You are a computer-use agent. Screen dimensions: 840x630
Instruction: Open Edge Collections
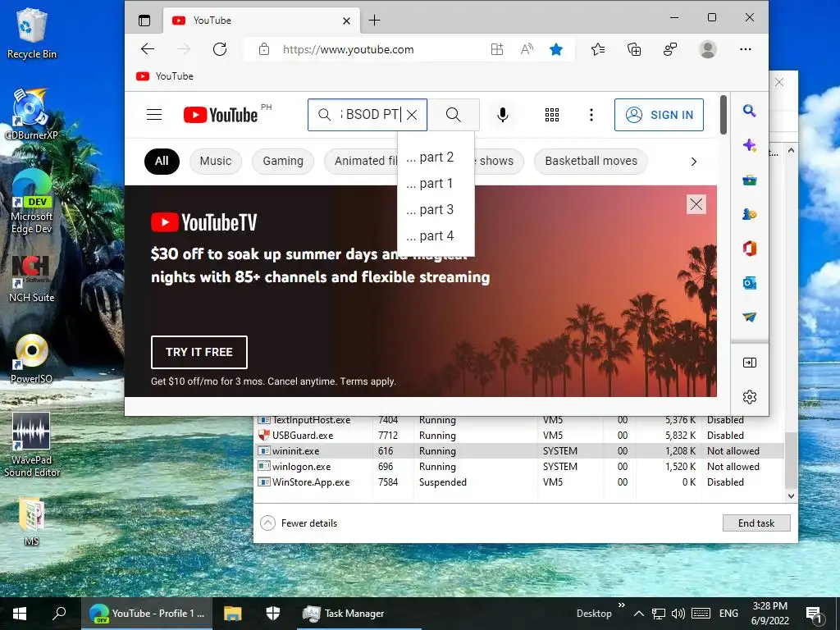click(x=634, y=49)
